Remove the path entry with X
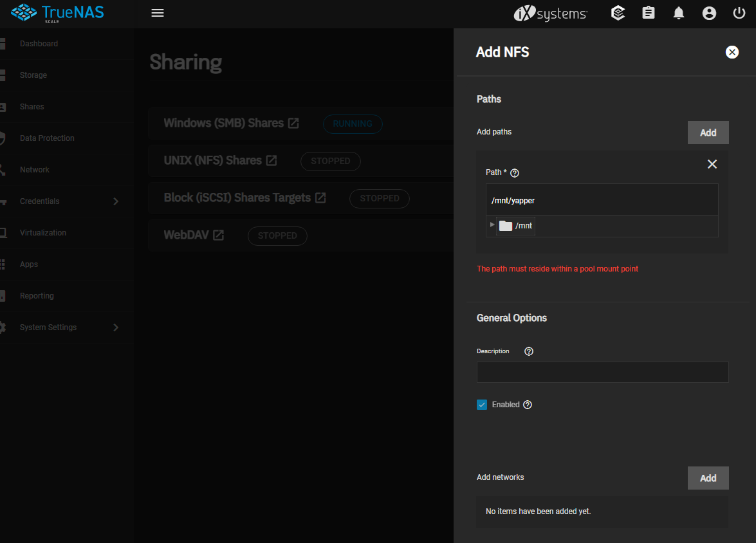This screenshot has height=543, width=756. 712,165
